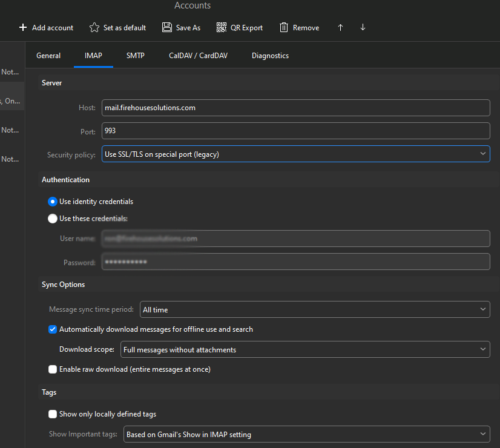The width and height of the screenshot is (500, 448).
Task: Enable raw download checkbox
Action: coord(53,369)
